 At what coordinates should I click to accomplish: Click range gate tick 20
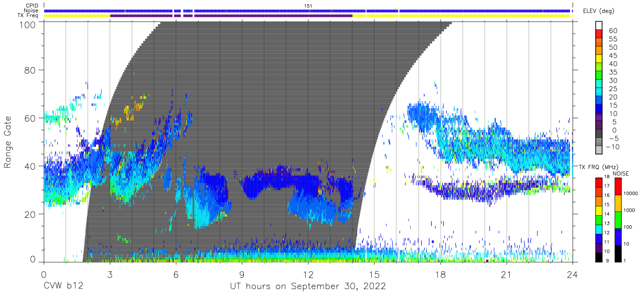tap(30, 214)
